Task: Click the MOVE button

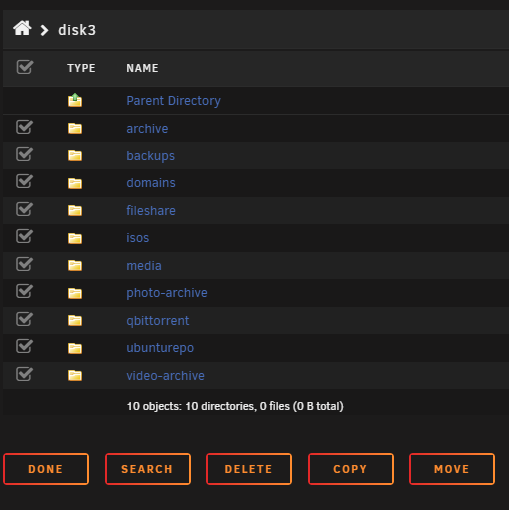Action: coord(452,469)
